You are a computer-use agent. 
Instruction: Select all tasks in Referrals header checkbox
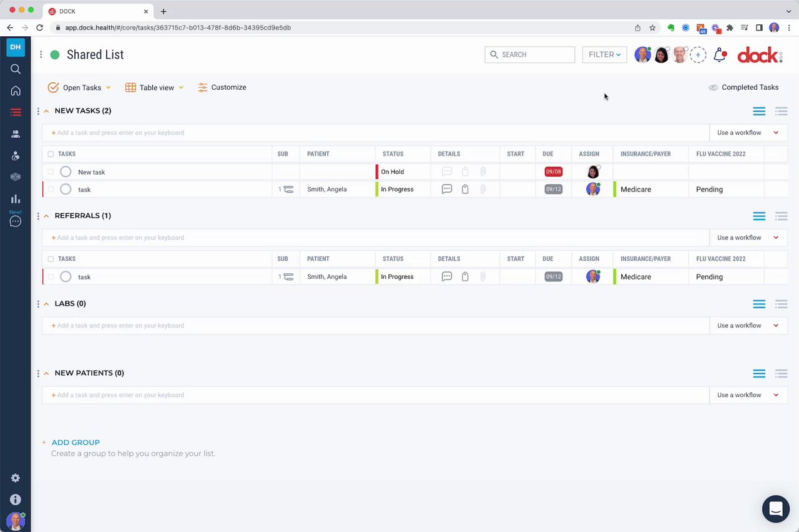[51, 259]
